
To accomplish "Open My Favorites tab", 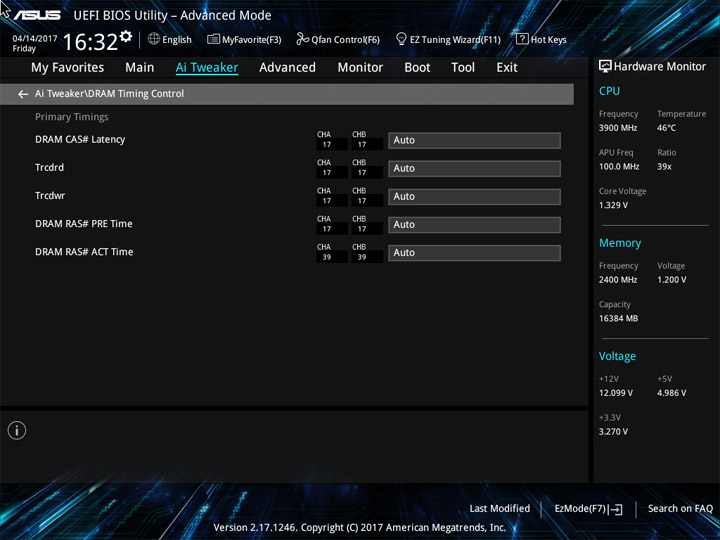I will tap(68, 68).
